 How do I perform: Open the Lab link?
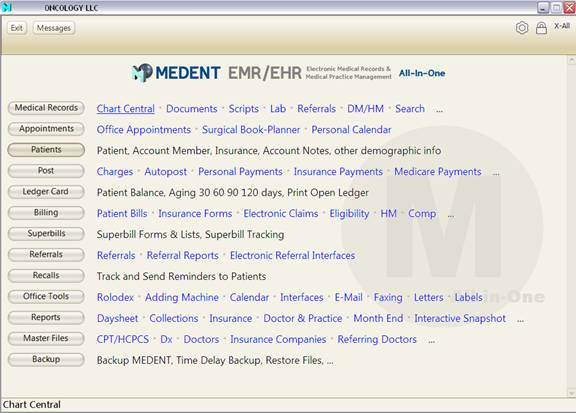tap(278, 109)
